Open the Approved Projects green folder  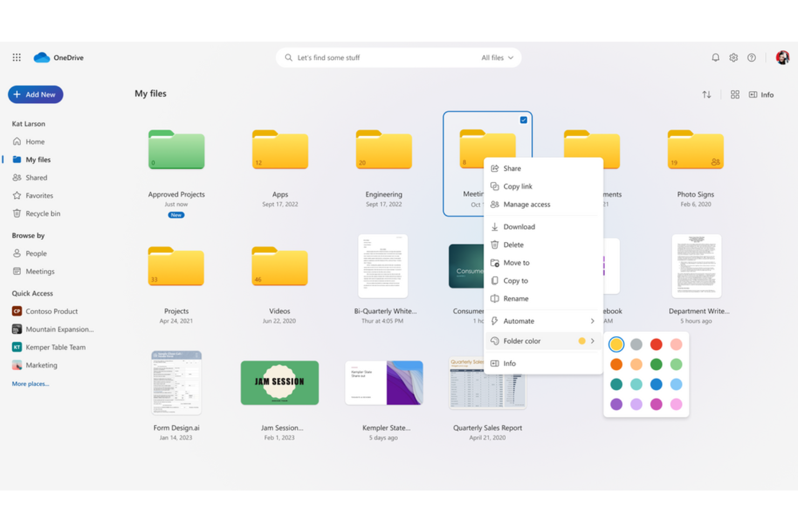176,149
